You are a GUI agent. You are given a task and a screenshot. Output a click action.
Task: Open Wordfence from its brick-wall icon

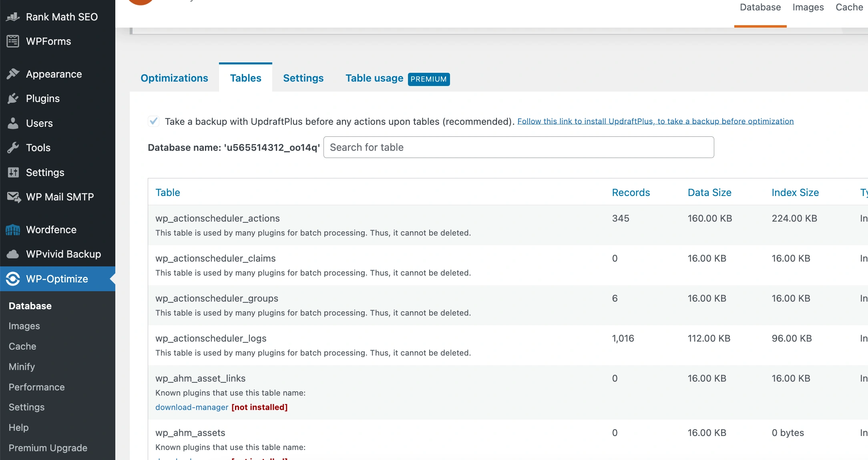(12, 230)
